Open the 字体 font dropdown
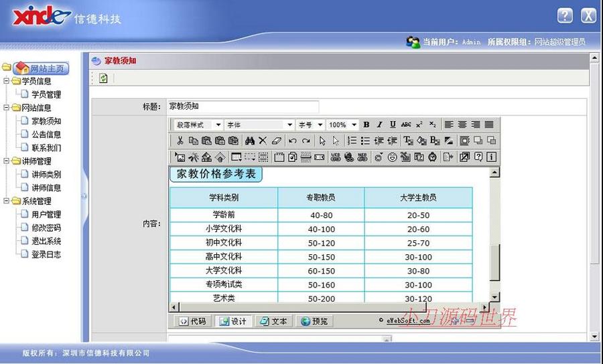 click(x=259, y=124)
